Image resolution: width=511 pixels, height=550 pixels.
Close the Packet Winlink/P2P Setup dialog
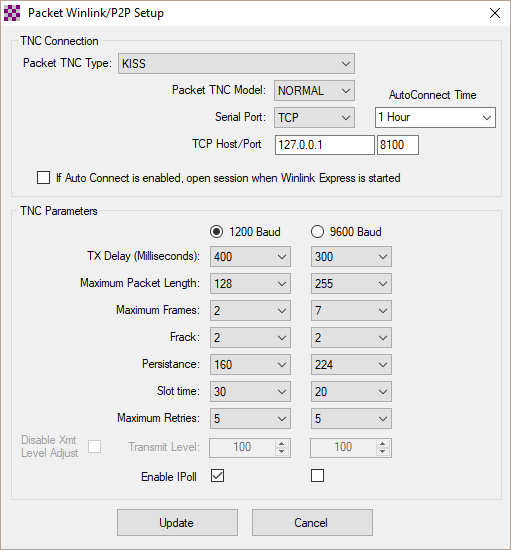[495, 13]
